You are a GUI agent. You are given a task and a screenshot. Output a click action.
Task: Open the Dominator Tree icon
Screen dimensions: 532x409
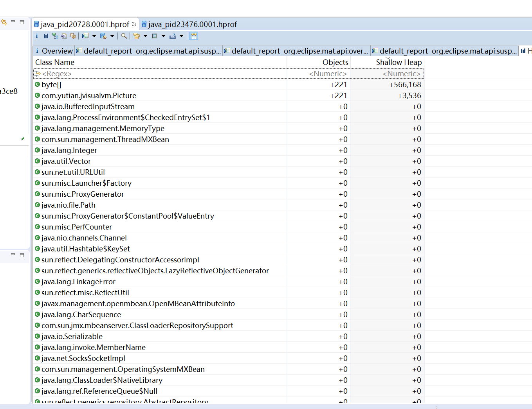pyautogui.click(x=55, y=36)
